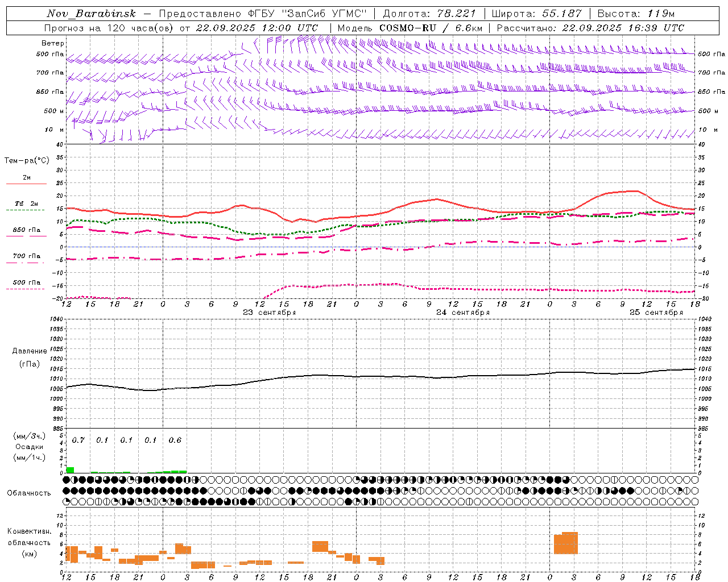Click "Прогноз на 120 часа(ов)" forecast start line
This screenshot has height=582, width=728.
(x=181, y=28)
